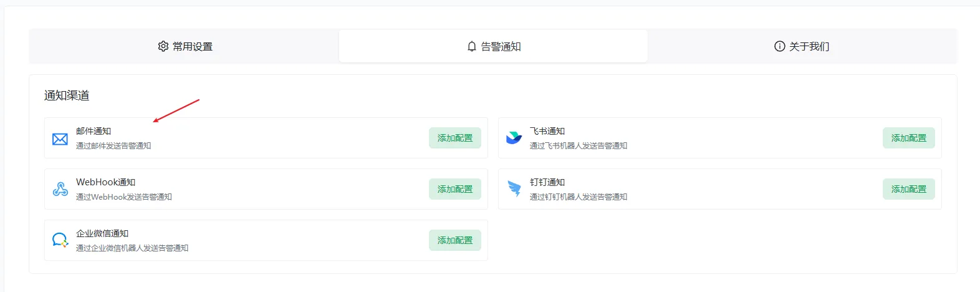This screenshot has height=292, width=980.
Task: Click the 钉钉 wing logo icon
Action: 514,189
